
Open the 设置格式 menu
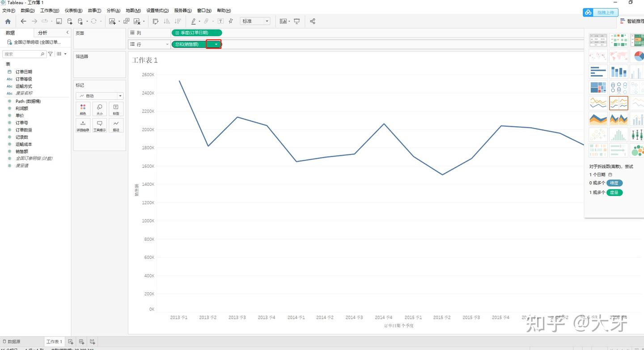157,10
